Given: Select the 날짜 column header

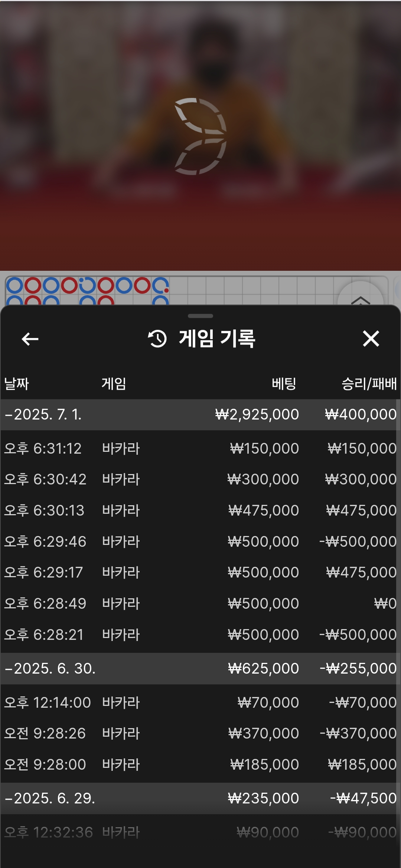Looking at the screenshot, I should (x=17, y=384).
